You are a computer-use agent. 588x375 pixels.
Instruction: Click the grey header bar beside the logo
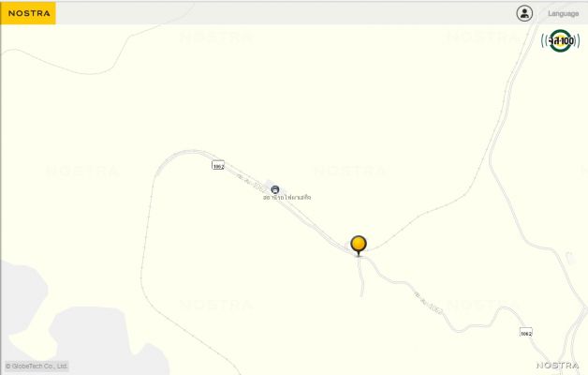(285, 13)
